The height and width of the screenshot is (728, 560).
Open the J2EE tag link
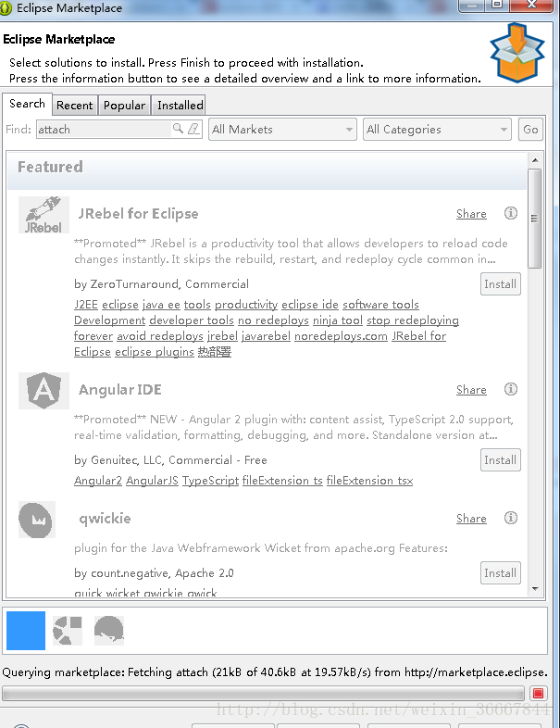86,305
